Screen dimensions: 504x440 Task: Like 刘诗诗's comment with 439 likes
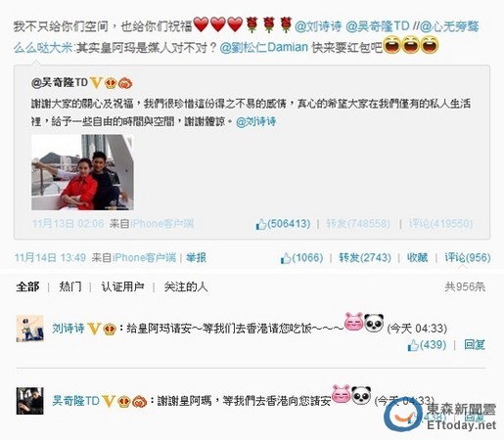(x=427, y=345)
